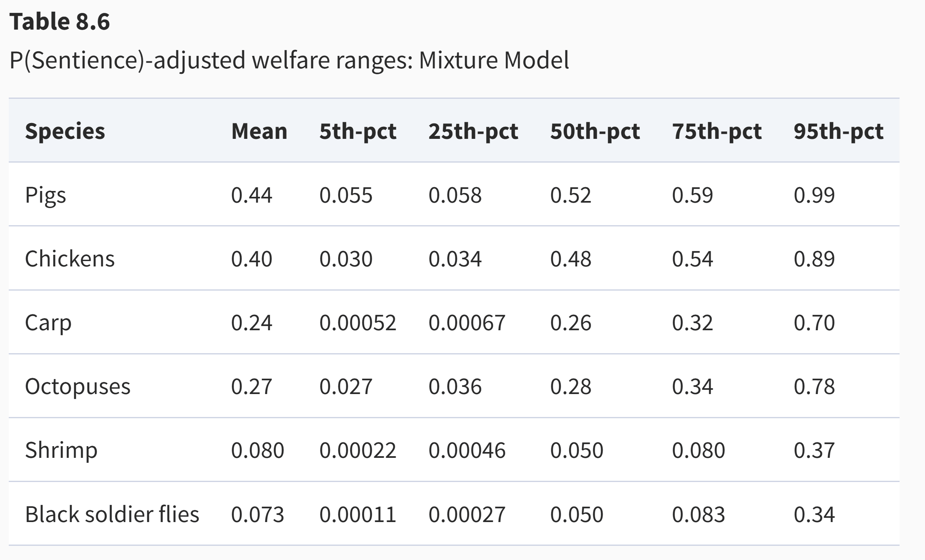Select the Shrimp row label

click(x=61, y=450)
